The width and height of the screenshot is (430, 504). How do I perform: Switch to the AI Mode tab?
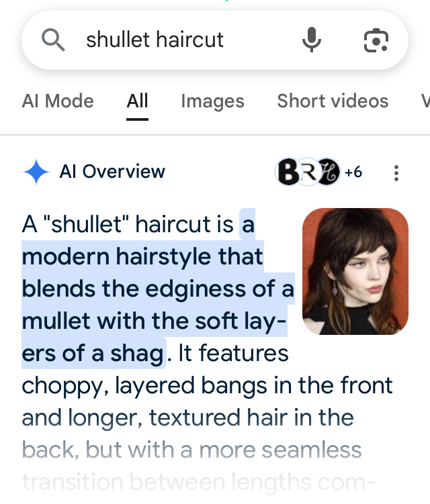point(58,101)
